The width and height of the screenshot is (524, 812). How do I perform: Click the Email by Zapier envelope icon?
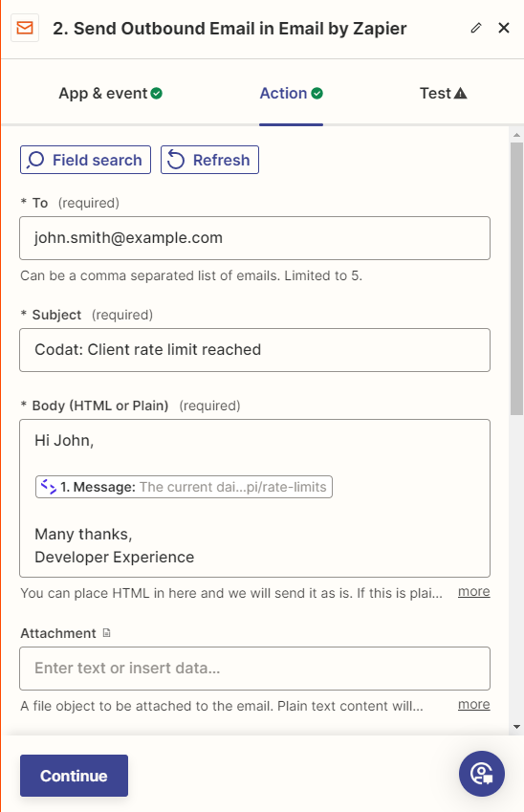pos(25,28)
